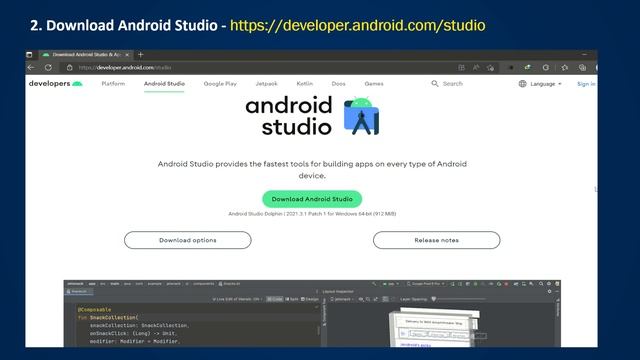Click the Android Studio logo image
This screenshot has width=640, height=360.
tap(312, 116)
